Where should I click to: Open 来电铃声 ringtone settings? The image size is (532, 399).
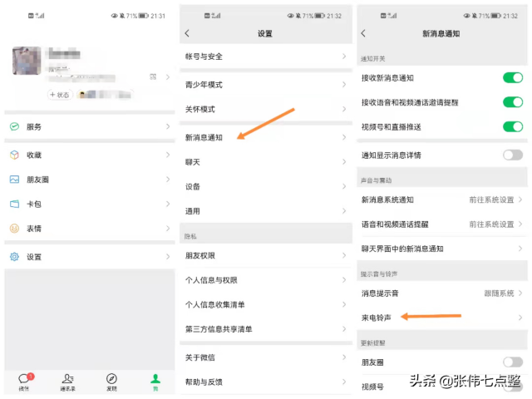tap(442, 318)
